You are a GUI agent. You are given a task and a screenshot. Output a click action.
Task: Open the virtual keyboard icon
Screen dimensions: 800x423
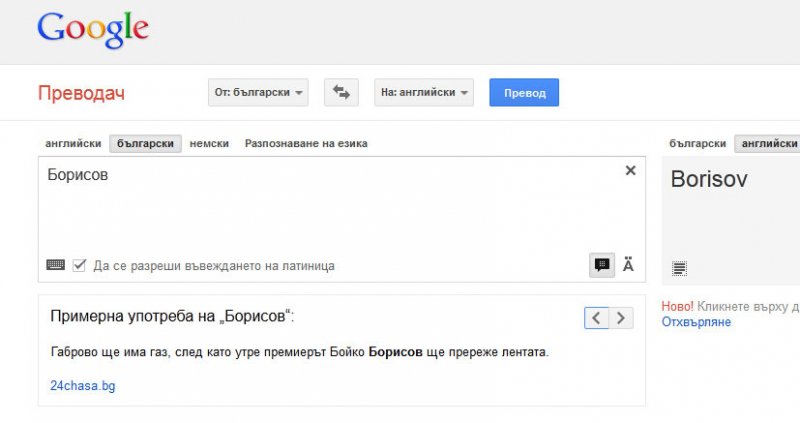point(56,265)
